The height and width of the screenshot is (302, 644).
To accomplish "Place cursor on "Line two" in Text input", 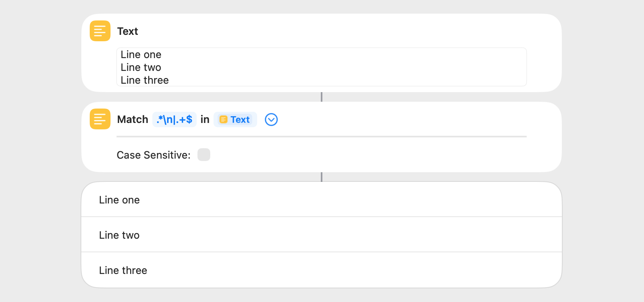I will pyautogui.click(x=141, y=67).
